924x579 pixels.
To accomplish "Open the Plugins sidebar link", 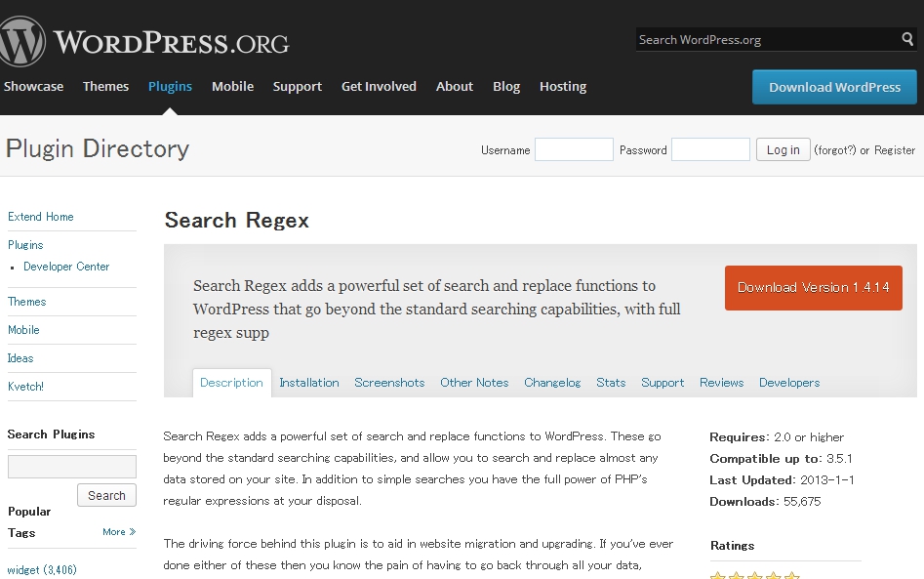I will coord(25,245).
